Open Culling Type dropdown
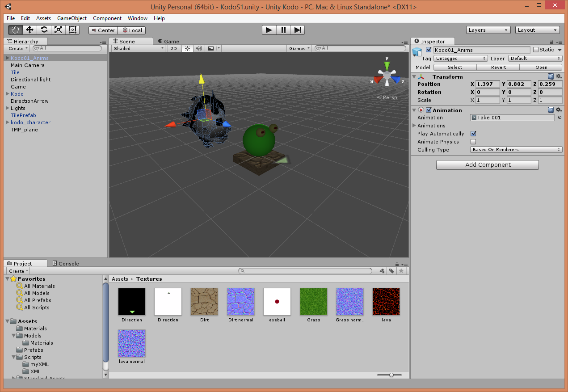568x392 pixels. click(x=516, y=149)
